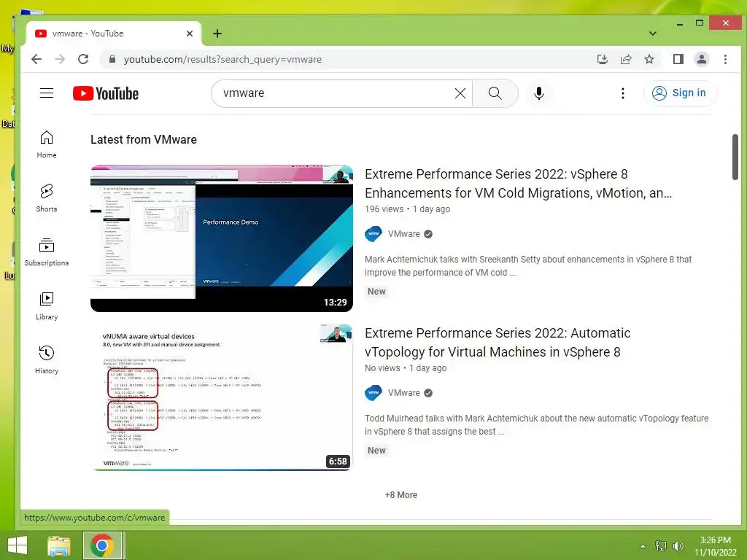View site info via lock icon
The height and width of the screenshot is (560, 747).
click(x=112, y=59)
